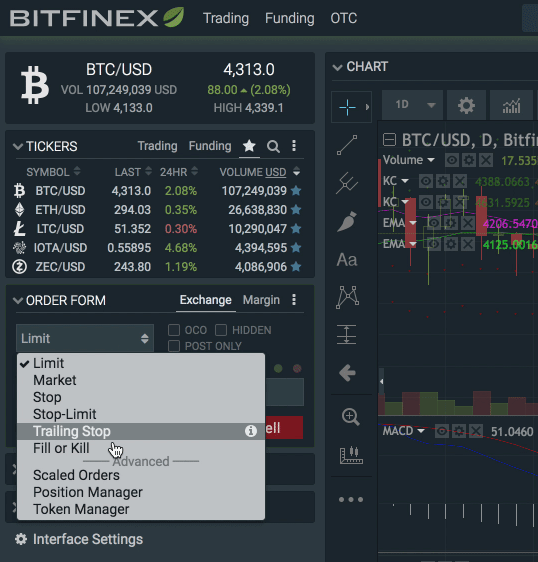
Task: Collapse the Order Form panel chevron
Action: coord(18,300)
